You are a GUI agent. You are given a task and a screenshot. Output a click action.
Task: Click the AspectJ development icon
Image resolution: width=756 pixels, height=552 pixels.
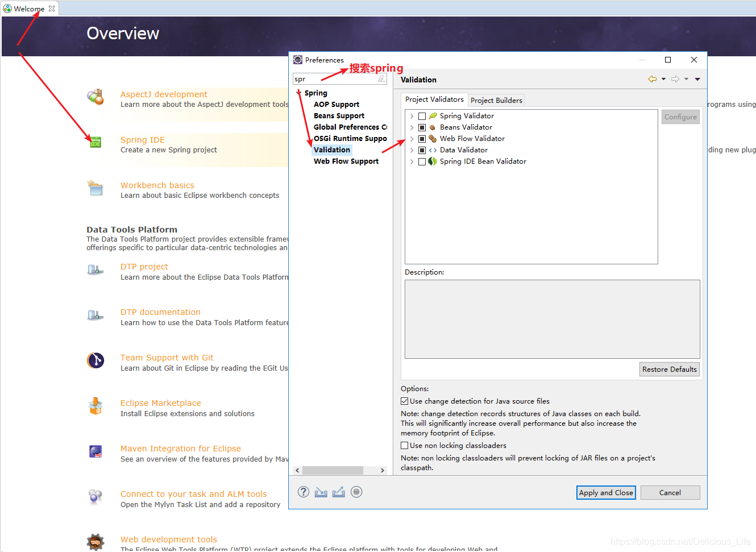[x=95, y=97]
